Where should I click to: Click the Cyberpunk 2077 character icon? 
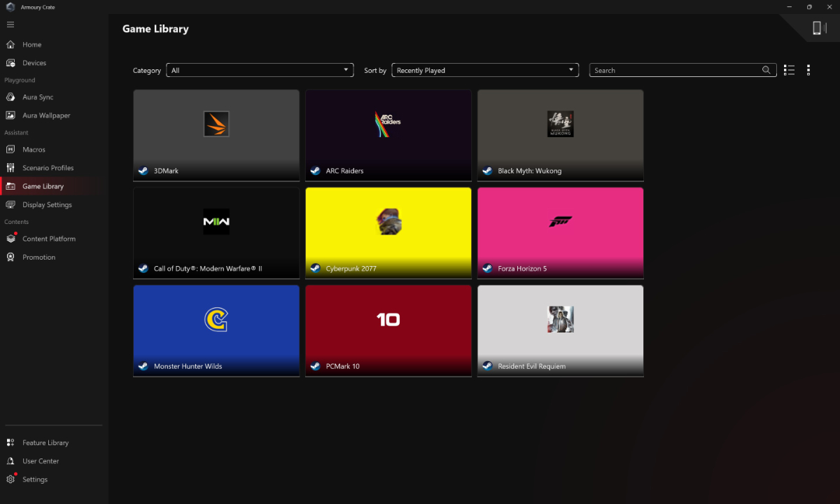tap(388, 222)
